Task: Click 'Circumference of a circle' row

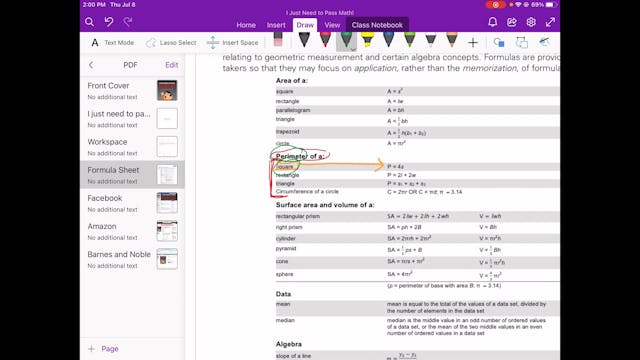Action: click(x=307, y=191)
